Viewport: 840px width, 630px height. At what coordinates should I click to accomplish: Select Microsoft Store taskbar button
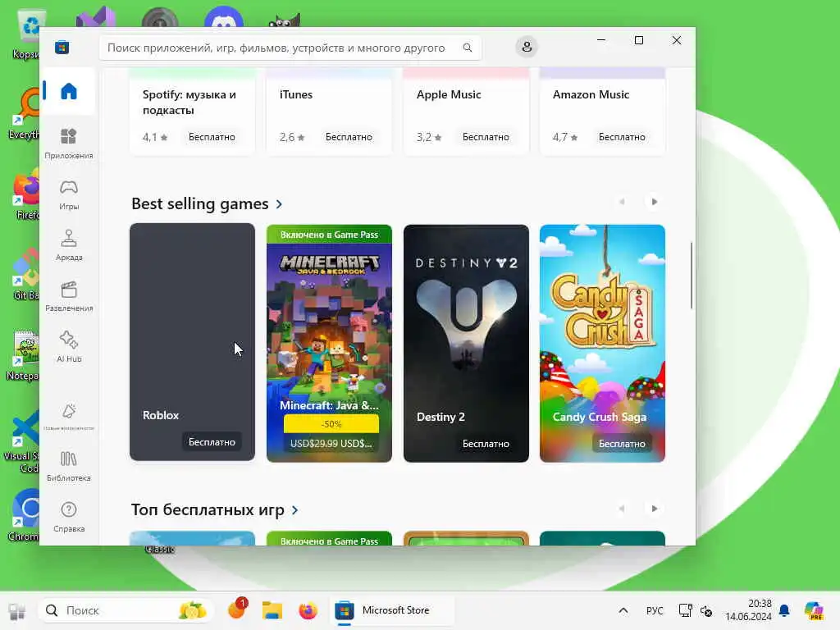coord(391,610)
